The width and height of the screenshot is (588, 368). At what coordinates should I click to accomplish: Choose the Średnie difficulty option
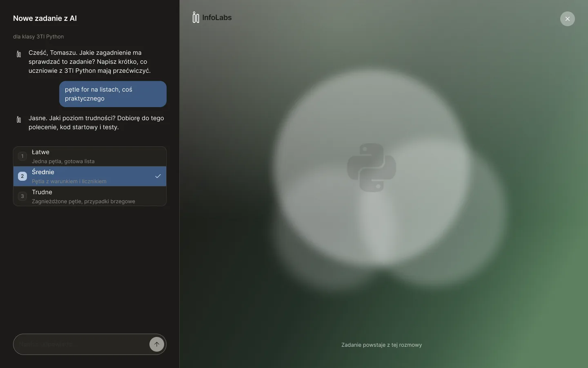[90, 176]
